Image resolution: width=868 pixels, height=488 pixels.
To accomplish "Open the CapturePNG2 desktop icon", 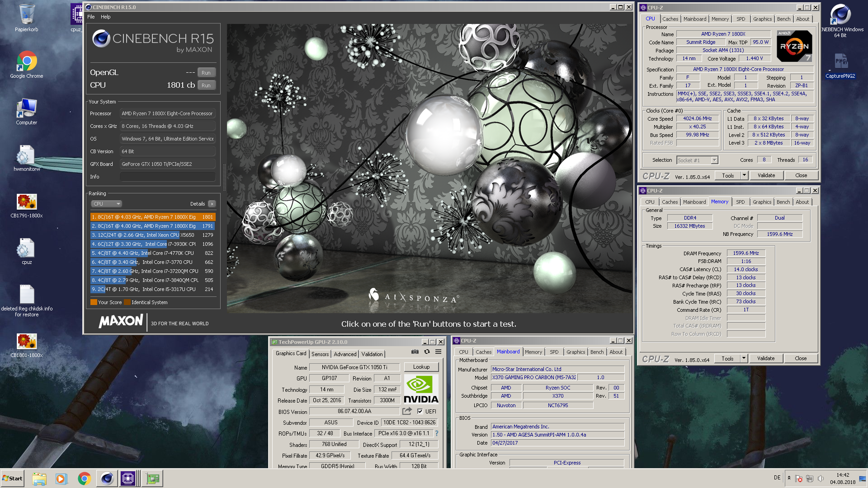I will pyautogui.click(x=840, y=66).
